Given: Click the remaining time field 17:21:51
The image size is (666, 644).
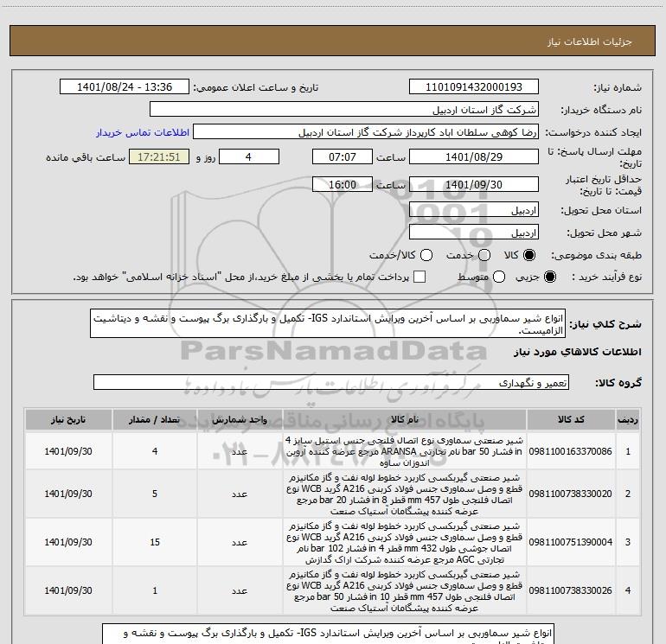Looking at the screenshot, I should click(159, 156).
